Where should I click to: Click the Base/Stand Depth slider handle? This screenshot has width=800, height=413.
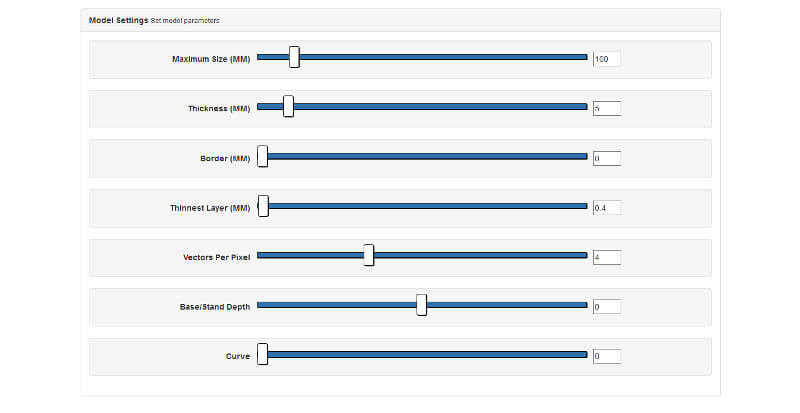point(421,305)
